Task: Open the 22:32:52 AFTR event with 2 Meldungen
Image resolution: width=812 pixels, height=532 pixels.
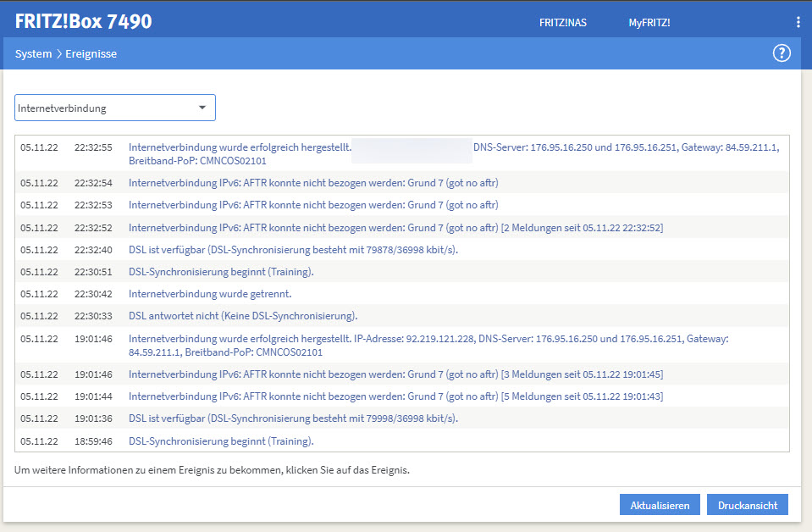Action: coord(402,227)
